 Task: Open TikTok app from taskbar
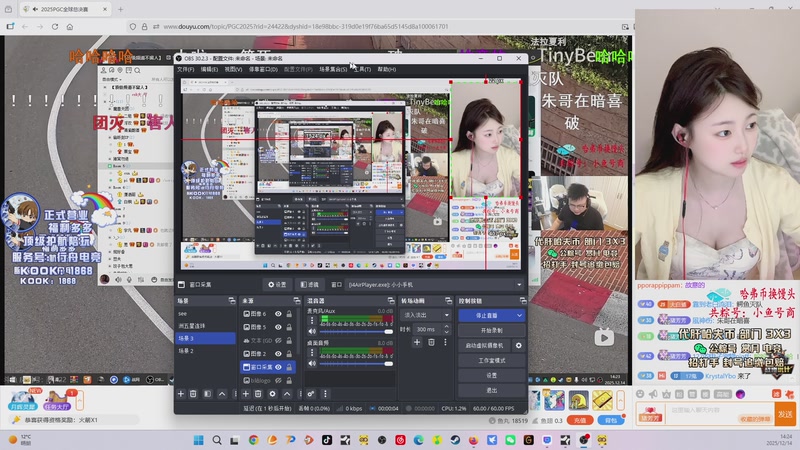(327, 440)
